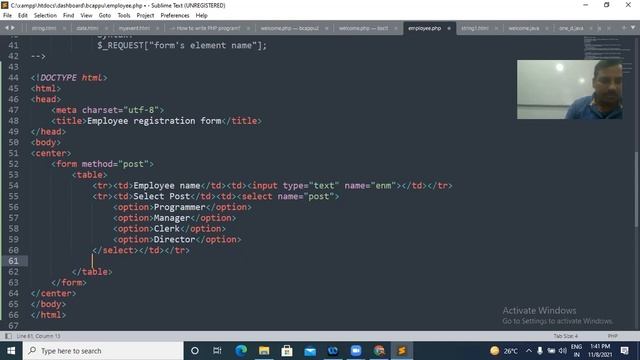
Task: Click the Type here to search box
Action: tap(103, 351)
